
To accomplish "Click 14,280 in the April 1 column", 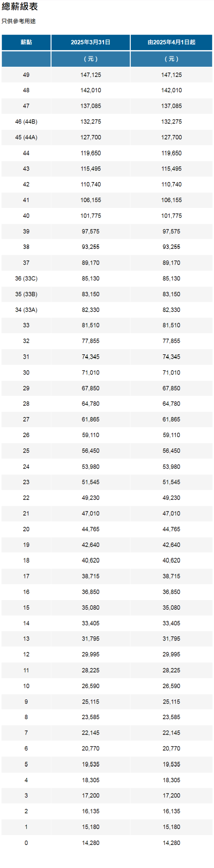I will pyautogui.click(x=171, y=842).
